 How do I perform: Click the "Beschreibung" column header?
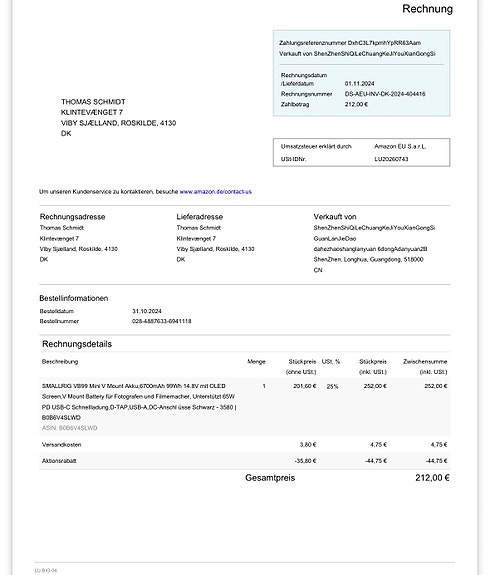click(60, 362)
